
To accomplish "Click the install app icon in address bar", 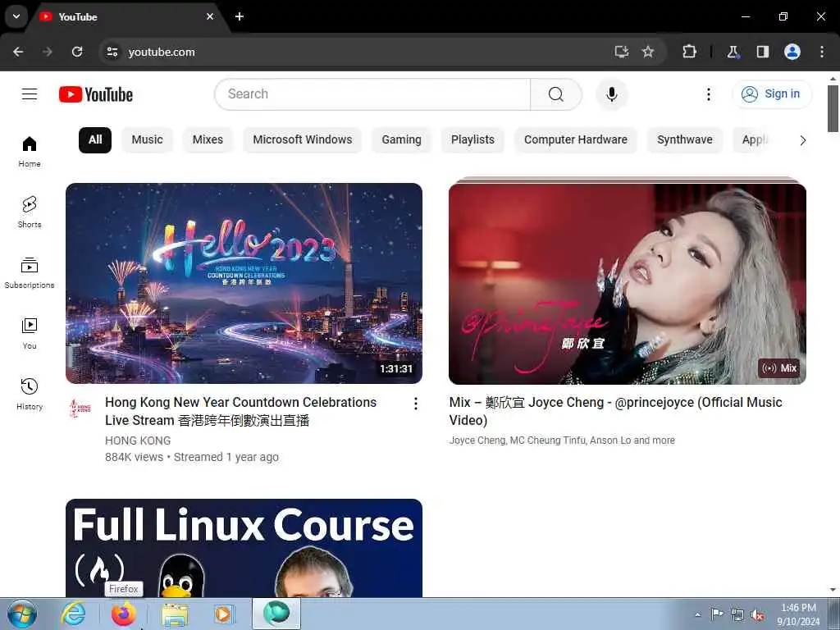I will (622, 52).
